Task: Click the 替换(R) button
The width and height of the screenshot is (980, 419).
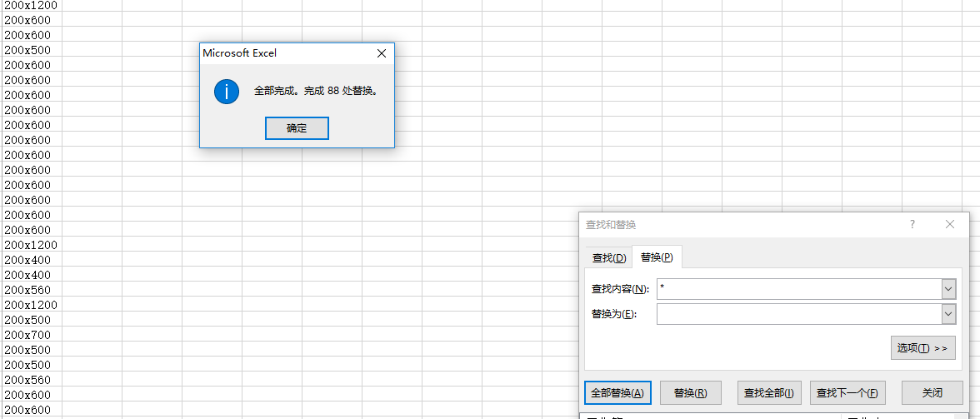Action: pyautogui.click(x=691, y=393)
